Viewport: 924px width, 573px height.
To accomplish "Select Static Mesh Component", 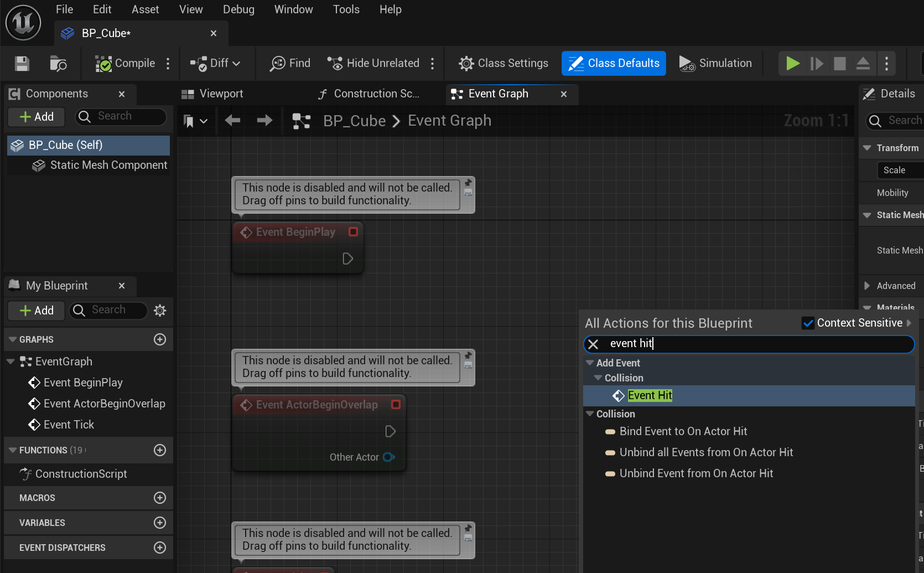I will point(100,166).
